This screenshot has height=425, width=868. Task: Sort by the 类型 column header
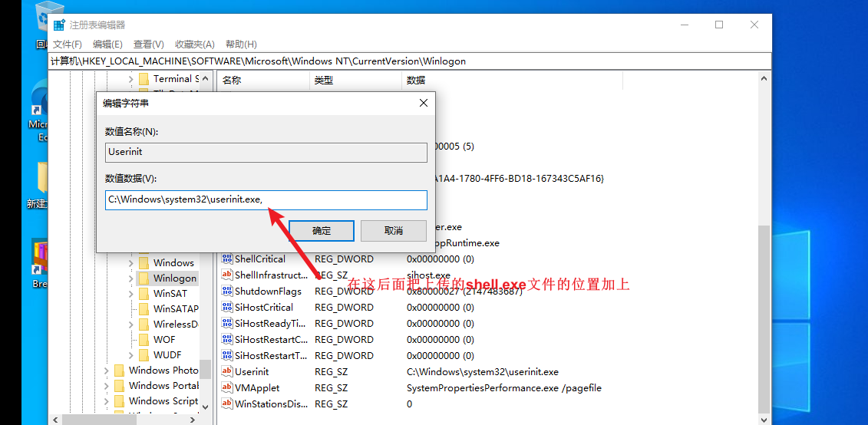(355, 81)
